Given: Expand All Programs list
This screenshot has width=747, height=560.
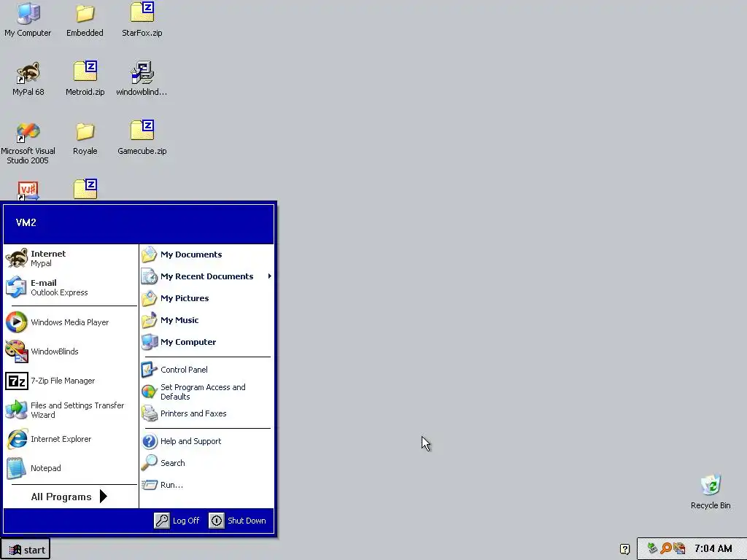Looking at the screenshot, I should pos(69,497).
